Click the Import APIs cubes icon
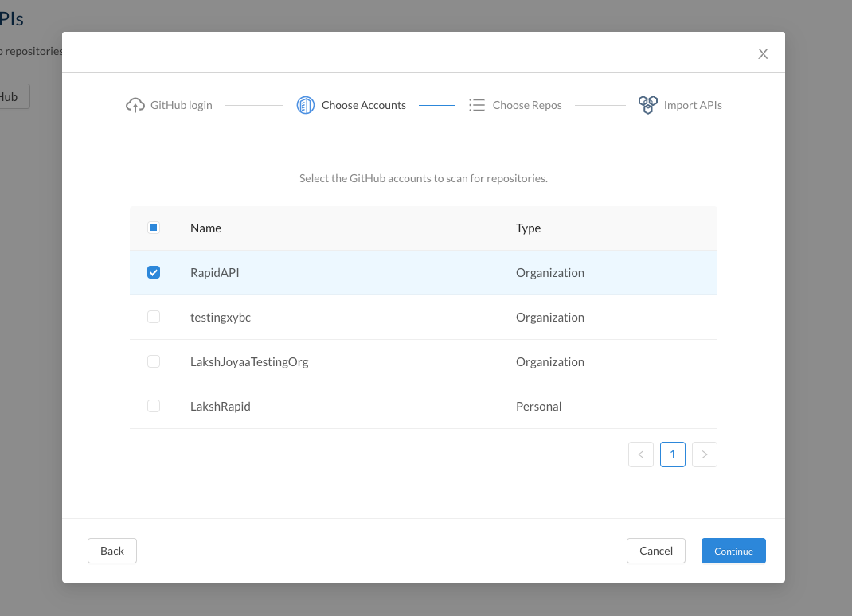Image resolution: width=852 pixels, height=616 pixels. pos(647,105)
